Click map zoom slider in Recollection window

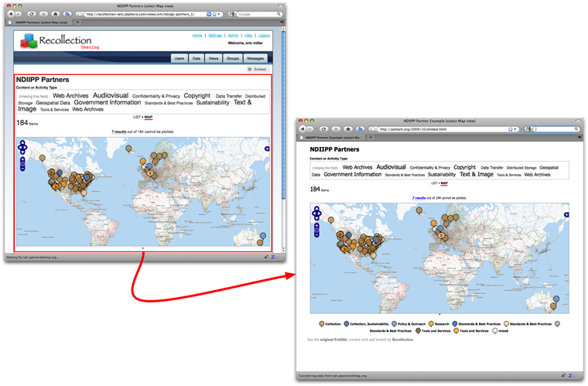[22, 164]
